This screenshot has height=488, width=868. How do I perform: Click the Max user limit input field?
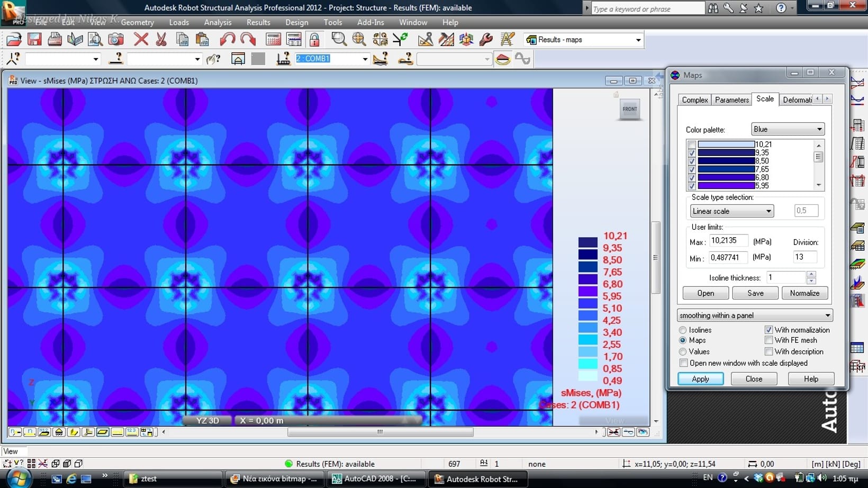tap(728, 241)
